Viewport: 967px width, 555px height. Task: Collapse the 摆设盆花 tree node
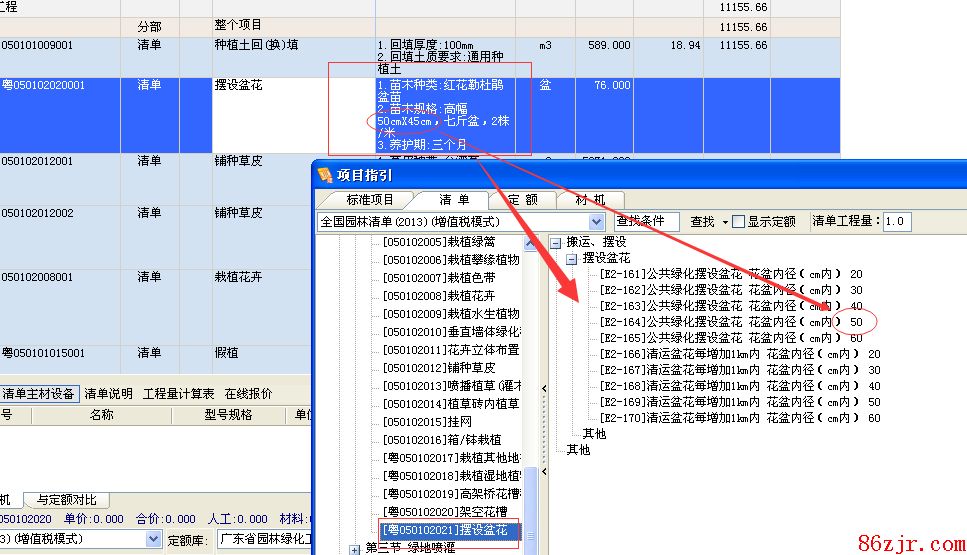pos(572,258)
